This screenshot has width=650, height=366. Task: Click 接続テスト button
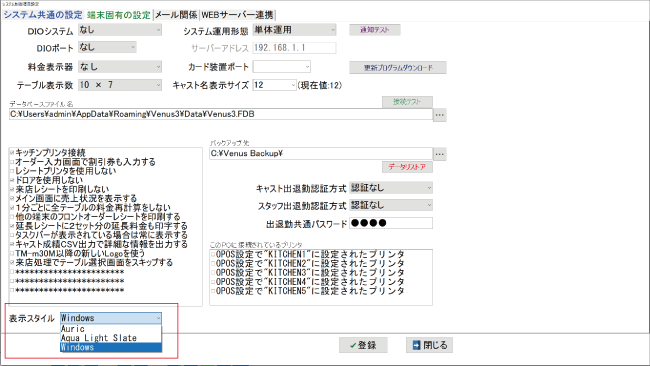pyautogui.click(x=407, y=102)
